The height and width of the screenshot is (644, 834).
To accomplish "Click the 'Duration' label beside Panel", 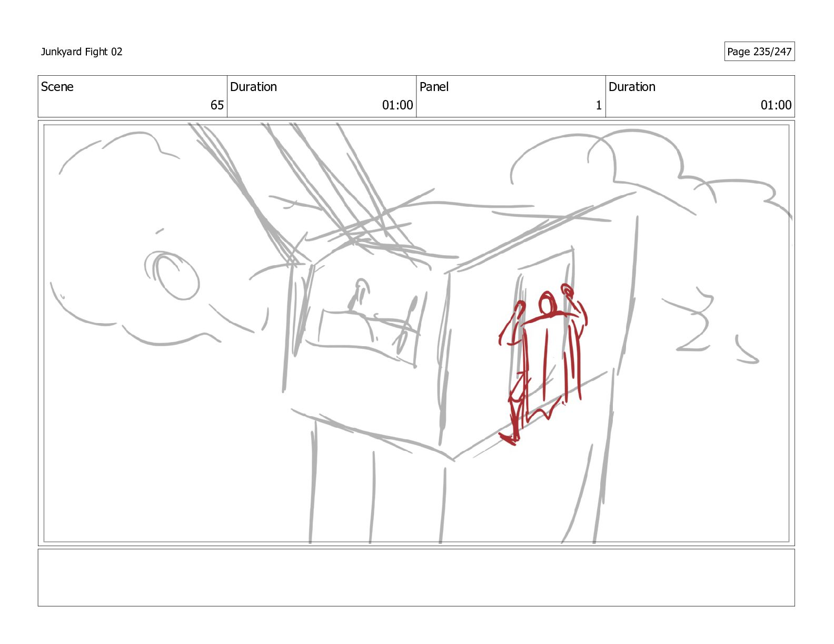I will [632, 87].
